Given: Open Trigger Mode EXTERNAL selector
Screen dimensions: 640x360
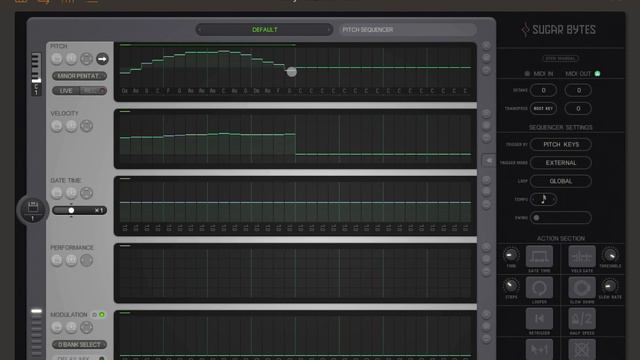Looking at the screenshot, I should (x=561, y=163).
